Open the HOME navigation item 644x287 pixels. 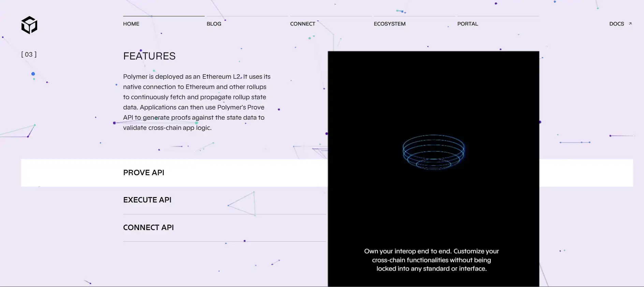pyautogui.click(x=131, y=24)
